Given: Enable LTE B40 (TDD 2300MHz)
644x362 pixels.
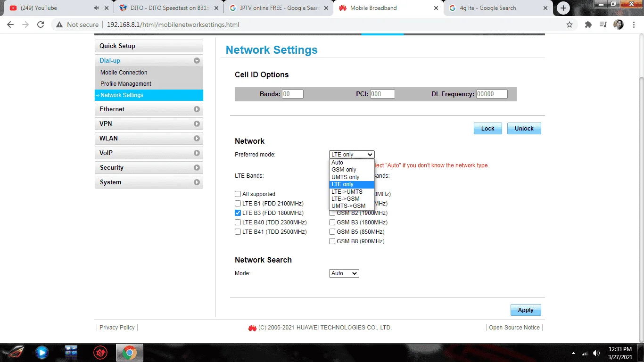Looking at the screenshot, I should pos(238,222).
